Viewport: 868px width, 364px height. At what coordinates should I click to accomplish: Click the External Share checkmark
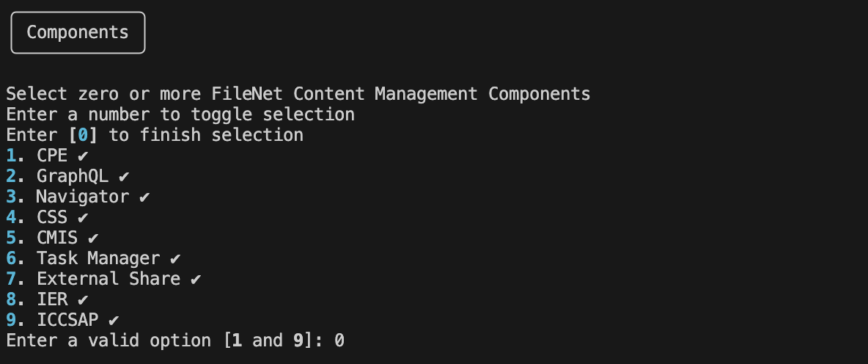coord(196,279)
